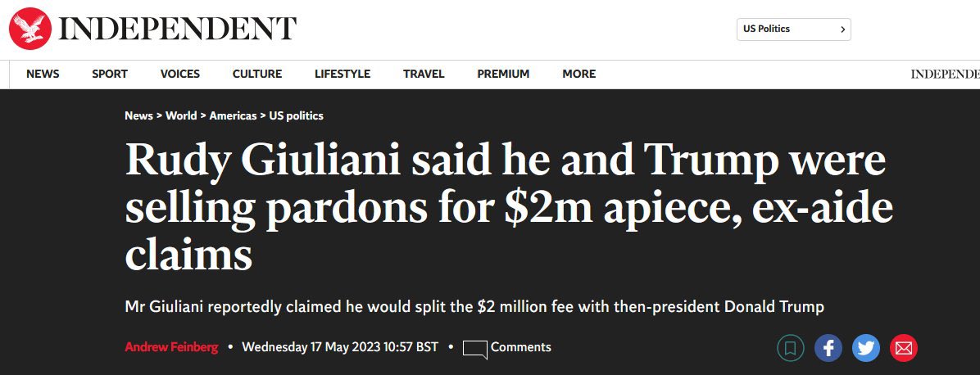The width and height of the screenshot is (980, 375).
Task: Go to the SPORT section
Action: pyautogui.click(x=109, y=74)
